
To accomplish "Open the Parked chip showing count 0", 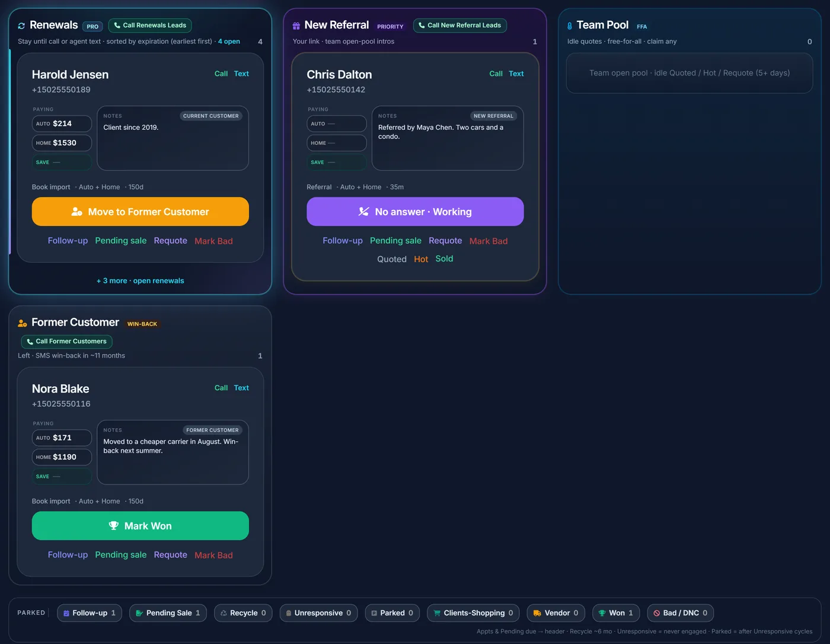I will pyautogui.click(x=392, y=613).
